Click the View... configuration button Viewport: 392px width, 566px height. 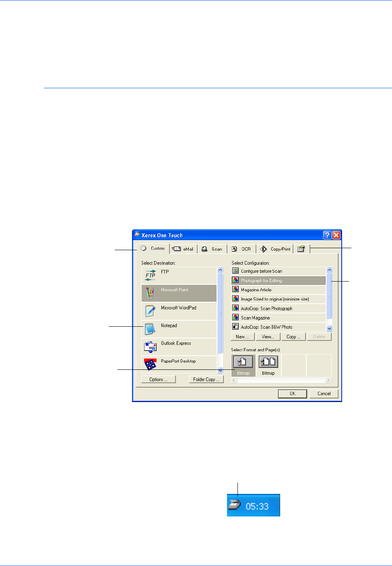(268, 337)
